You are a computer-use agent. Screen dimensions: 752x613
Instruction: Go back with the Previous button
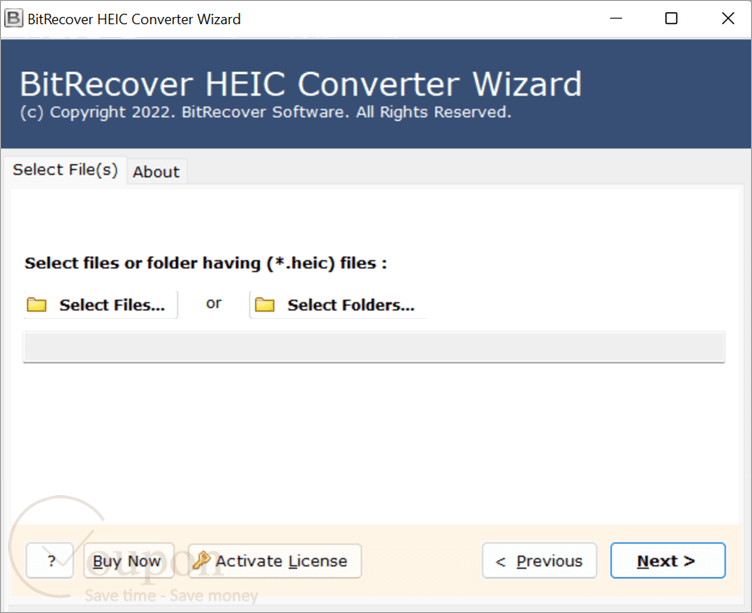(539, 560)
